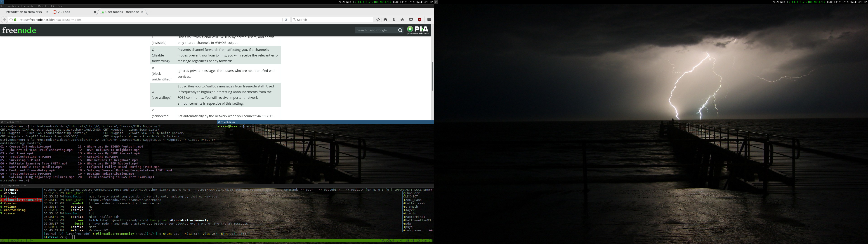Open a new tab with plus button
This screenshot has width=868, height=244.
pos(150,12)
